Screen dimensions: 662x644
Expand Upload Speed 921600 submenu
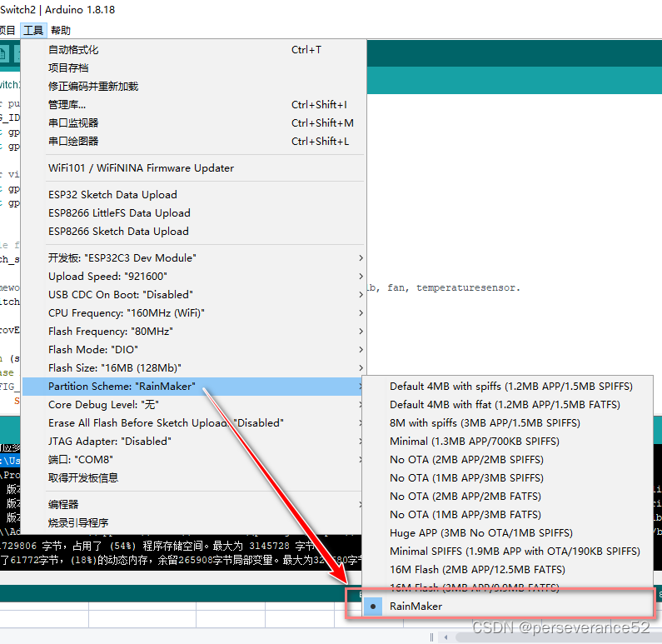193,277
